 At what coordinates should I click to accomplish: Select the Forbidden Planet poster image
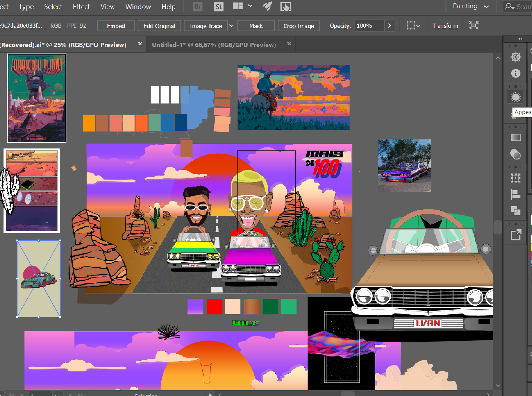(x=36, y=98)
